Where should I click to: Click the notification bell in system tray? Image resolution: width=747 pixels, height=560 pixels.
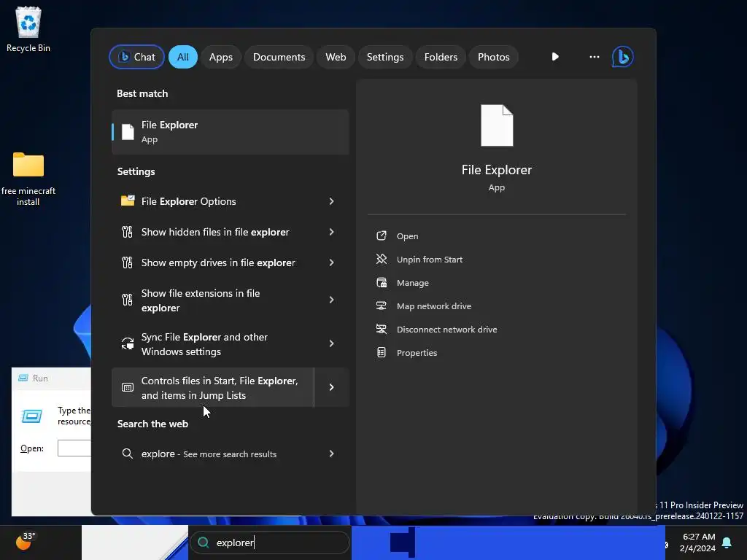[x=727, y=542]
